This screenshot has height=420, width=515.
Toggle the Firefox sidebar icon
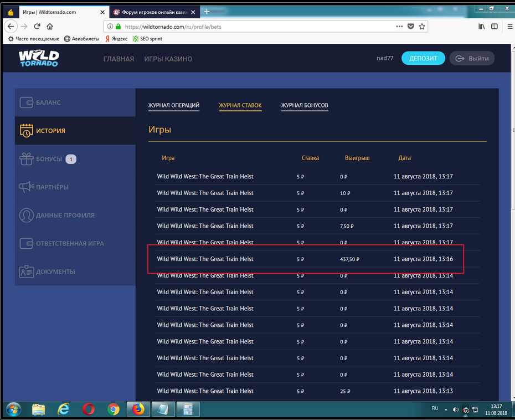pos(495,26)
